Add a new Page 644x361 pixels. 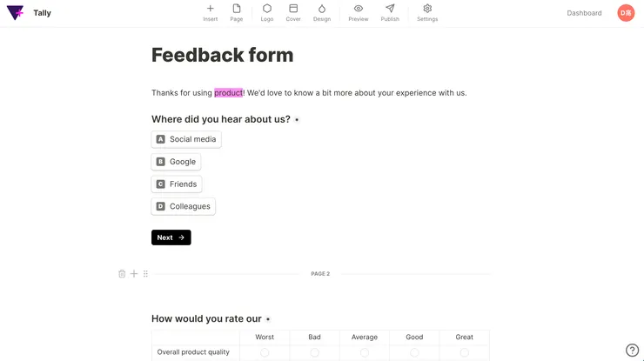pyautogui.click(x=237, y=12)
